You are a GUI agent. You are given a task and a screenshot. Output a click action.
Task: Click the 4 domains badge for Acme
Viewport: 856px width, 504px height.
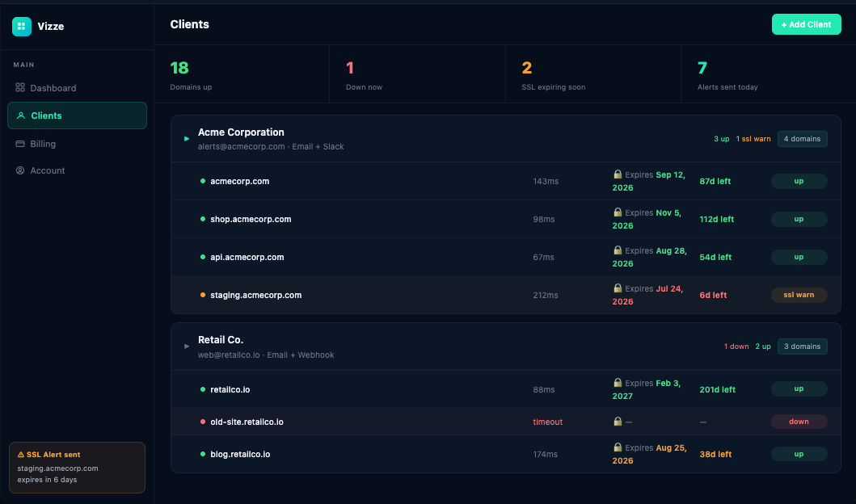coord(802,139)
